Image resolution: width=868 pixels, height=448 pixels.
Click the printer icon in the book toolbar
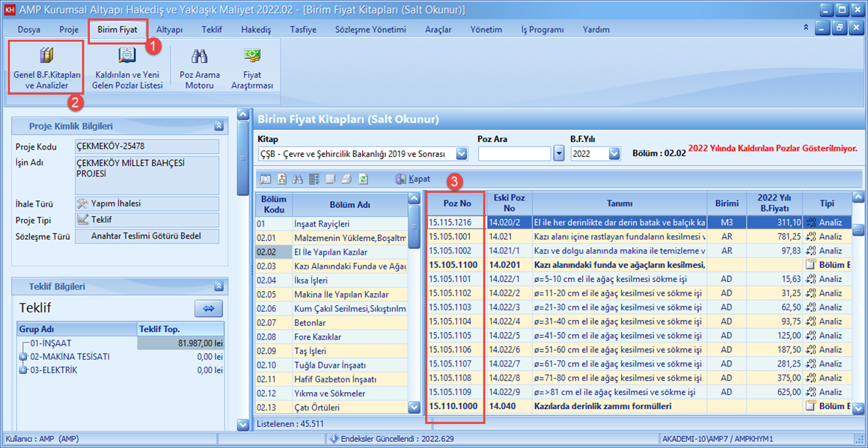(346, 179)
